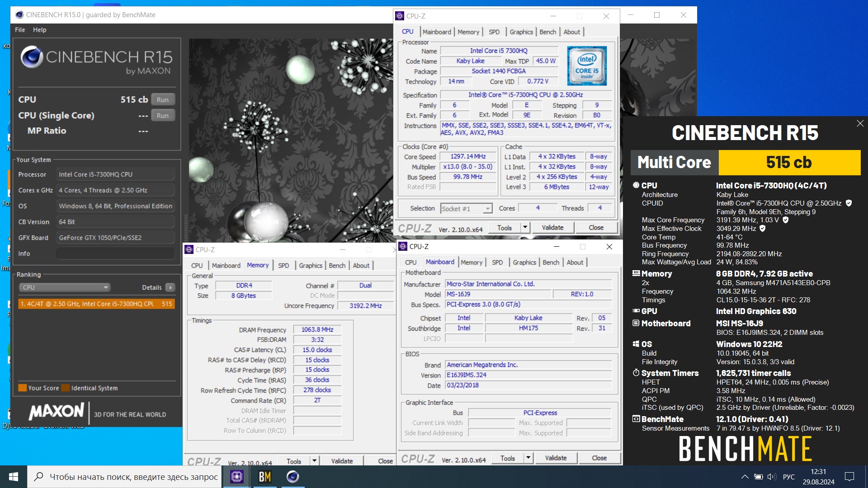Open the battery status tray icon
Viewport: 868px width, 488px height.
point(759,477)
